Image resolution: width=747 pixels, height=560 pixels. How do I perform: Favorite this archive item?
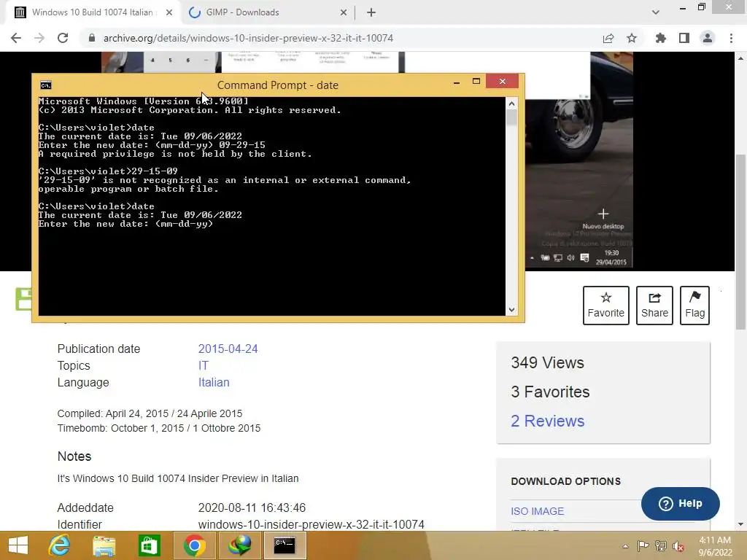click(x=606, y=306)
